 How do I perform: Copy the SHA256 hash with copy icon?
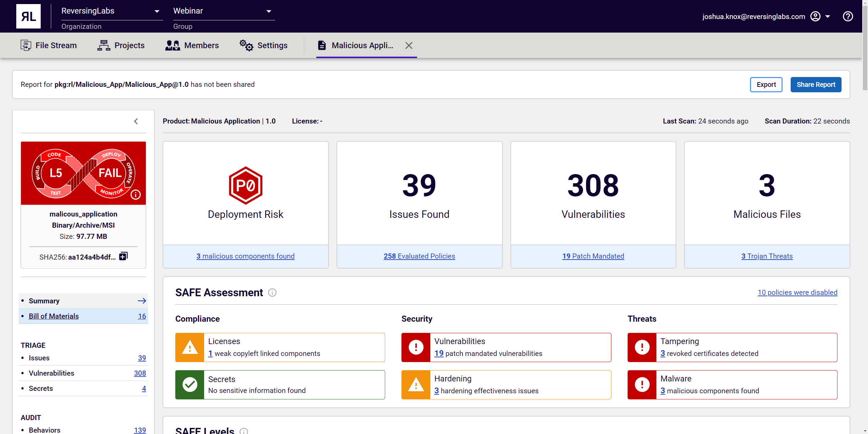pyautogui.click(x=123, y=257)
